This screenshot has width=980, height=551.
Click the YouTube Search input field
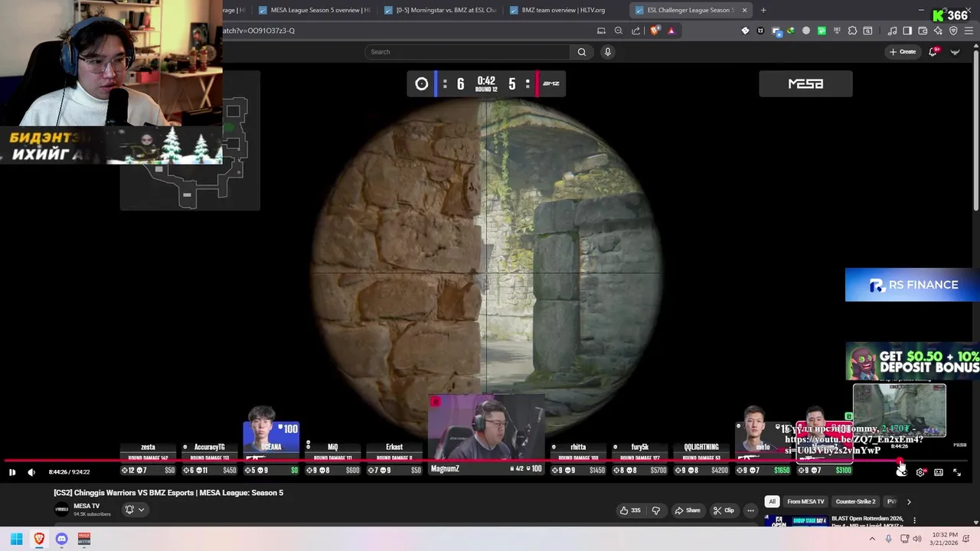467,52
